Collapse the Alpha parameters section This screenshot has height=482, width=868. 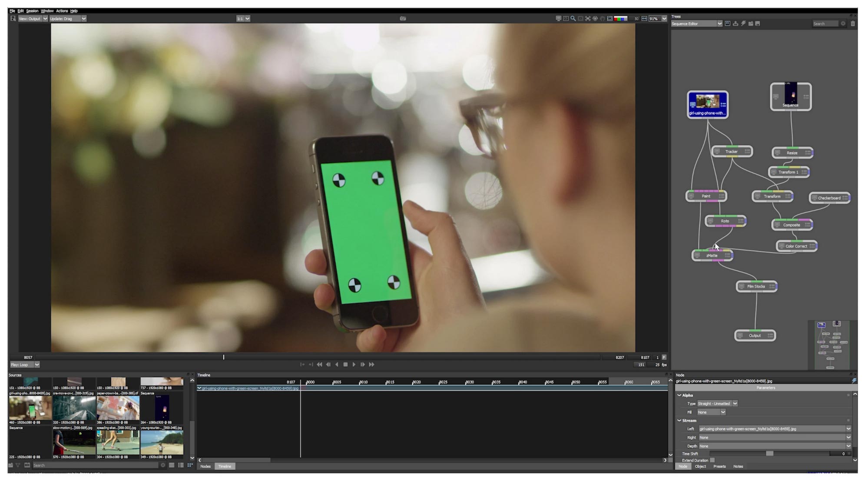coord(679,396)
